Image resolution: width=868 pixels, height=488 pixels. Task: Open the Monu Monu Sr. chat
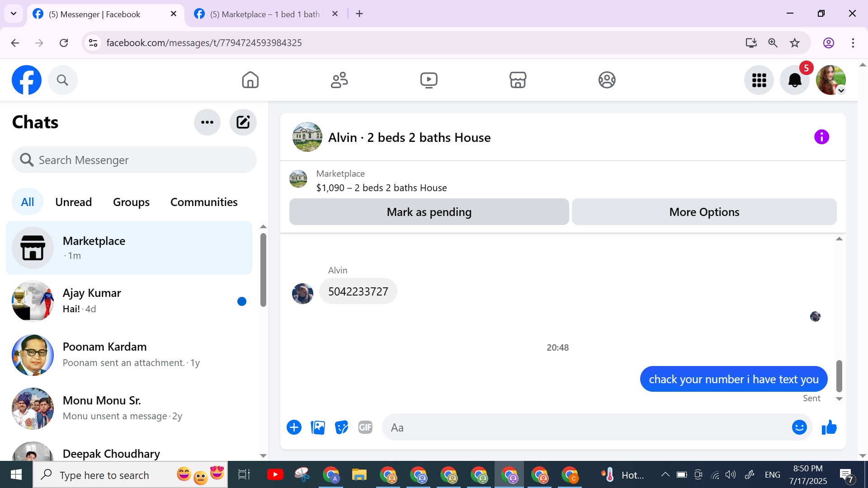[129, 408]
